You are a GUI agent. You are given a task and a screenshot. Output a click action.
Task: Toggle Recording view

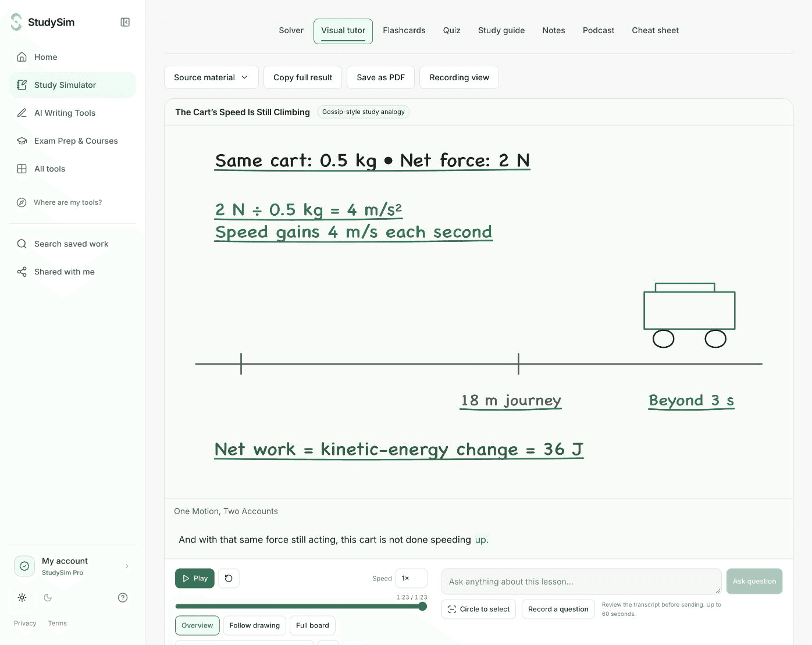[x=460, y=77]
